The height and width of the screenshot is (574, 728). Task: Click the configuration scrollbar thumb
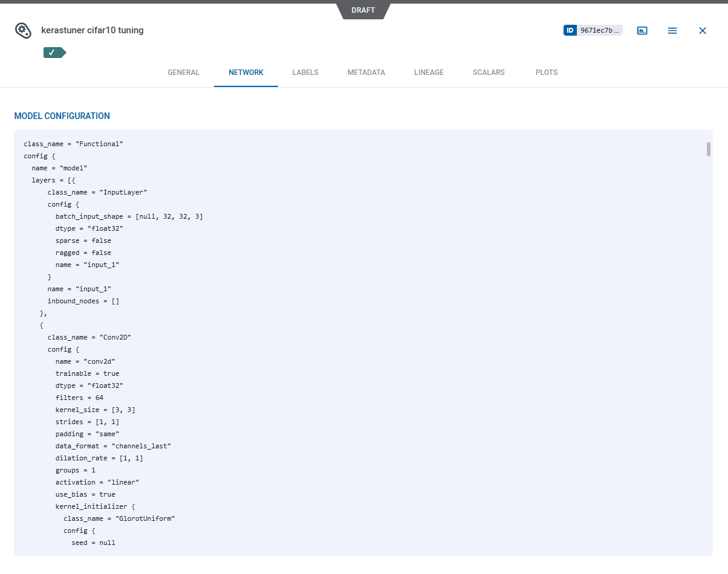(x=708, y=149)
